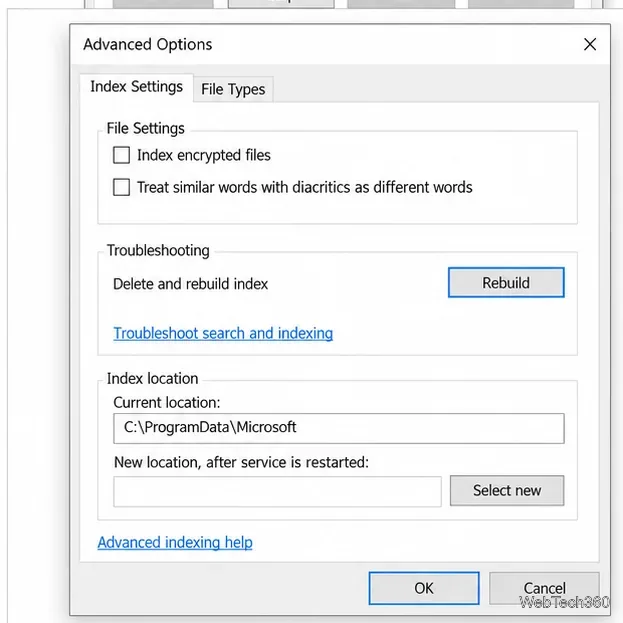
Task: Tick the diacritics as different words checkbox
Action: tap(121, 187)
